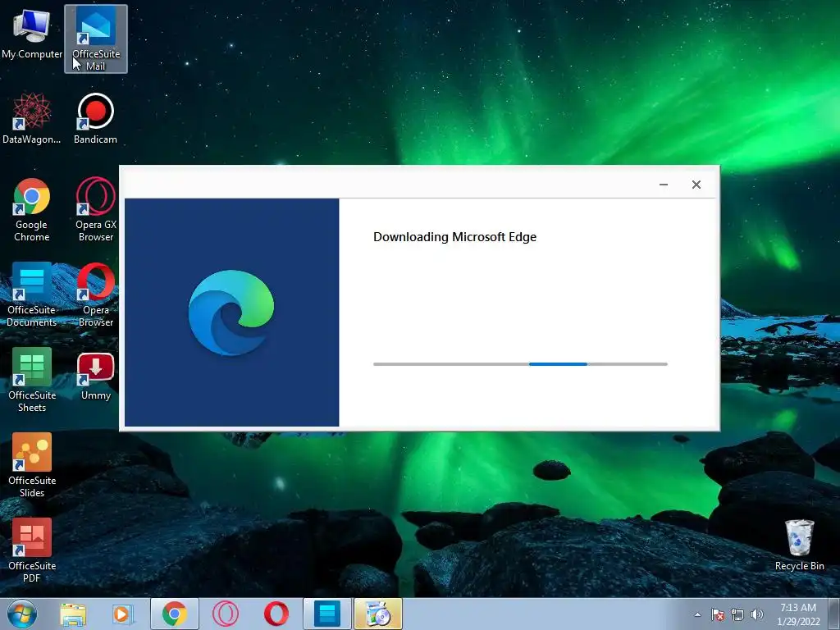The image size is (840, 630).
Task: Select the OfficeSuite Mail desktop shortcut
Action: [96, 39]
